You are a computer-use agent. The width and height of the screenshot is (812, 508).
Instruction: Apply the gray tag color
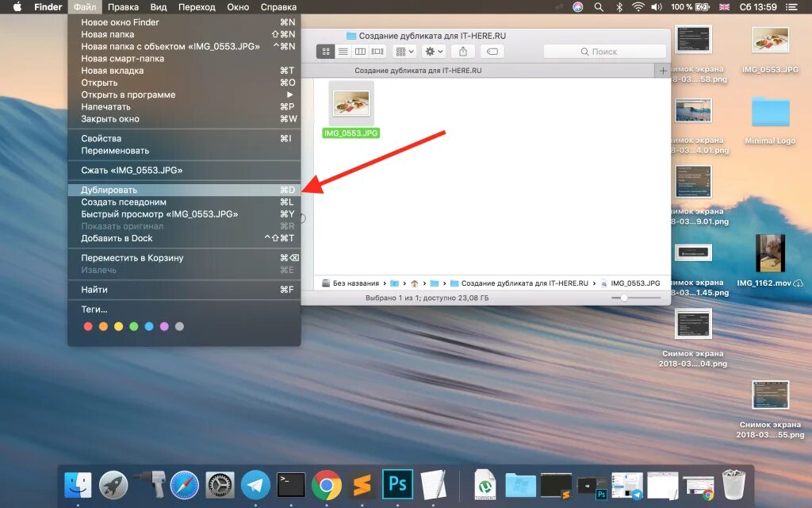(180, 326)
